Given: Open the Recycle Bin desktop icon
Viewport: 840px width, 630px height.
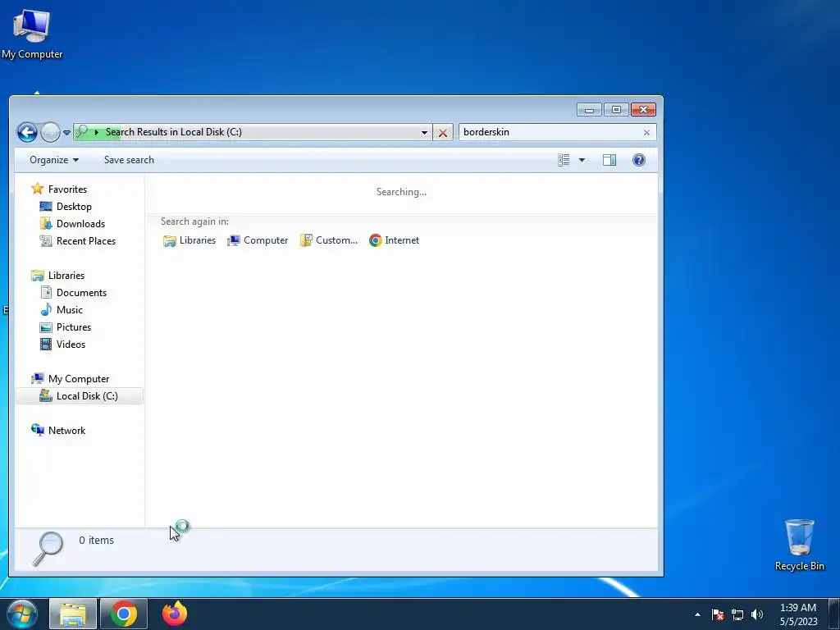Looking at the screenshot, I should [799, 545].
